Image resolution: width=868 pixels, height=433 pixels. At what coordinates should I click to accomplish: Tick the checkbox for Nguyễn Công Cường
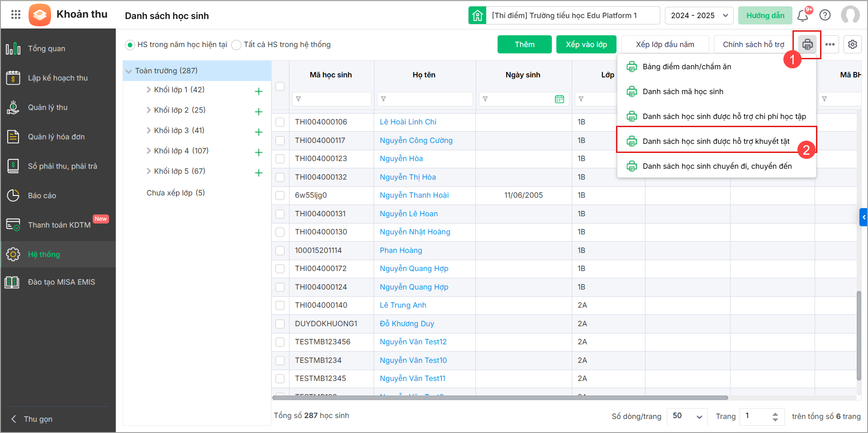[280, 141]
